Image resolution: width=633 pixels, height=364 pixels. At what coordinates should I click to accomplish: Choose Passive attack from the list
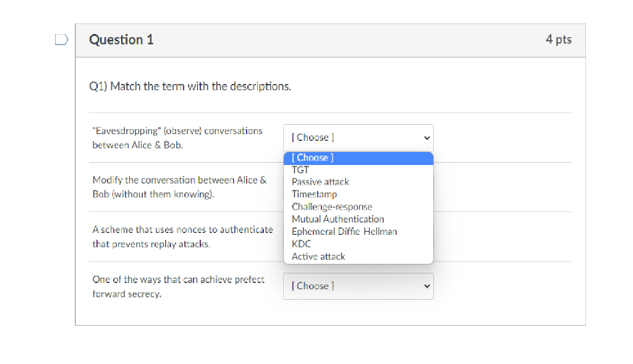coord(359,182)
